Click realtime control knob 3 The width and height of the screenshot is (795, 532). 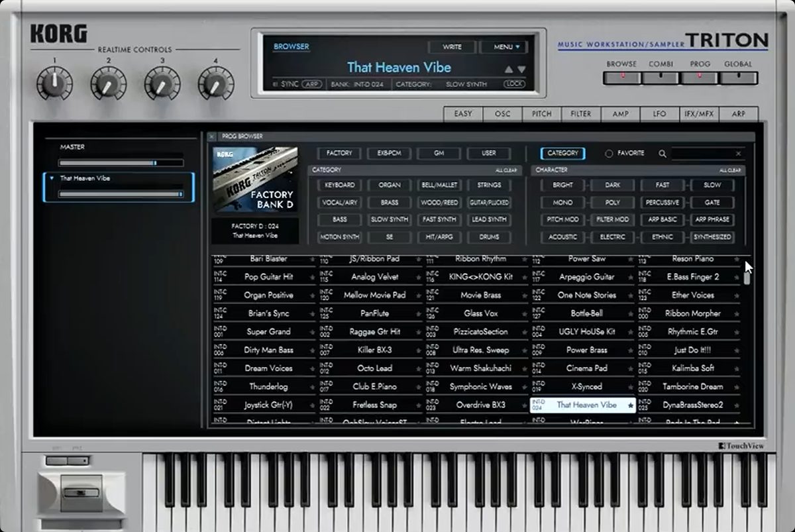[x=162, y=83]
